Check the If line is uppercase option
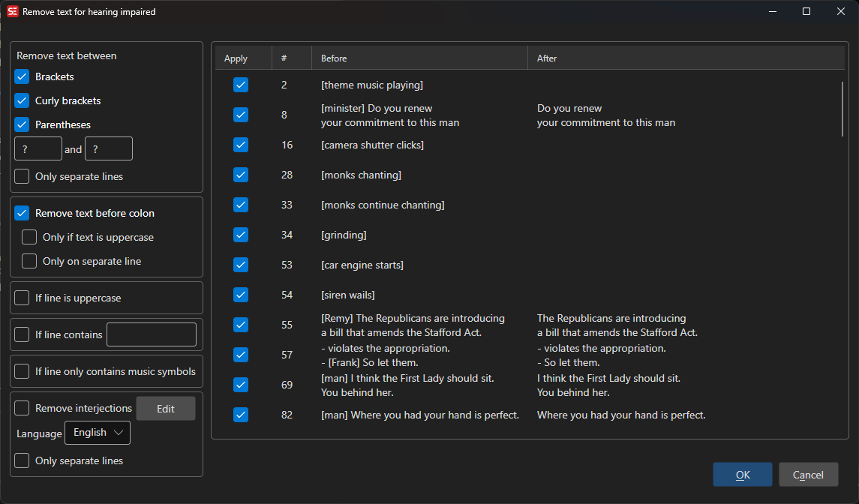 tap(22, 298)
